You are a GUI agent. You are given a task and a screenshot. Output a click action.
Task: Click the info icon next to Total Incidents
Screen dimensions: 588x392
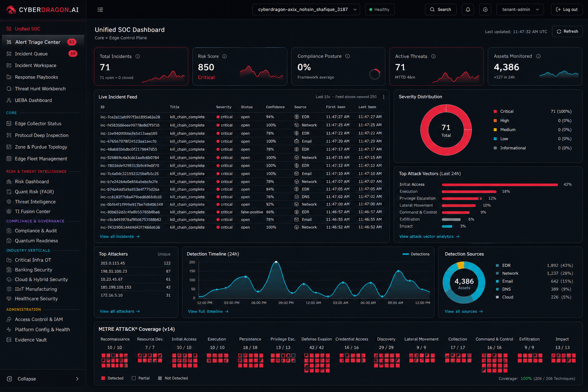137,56
